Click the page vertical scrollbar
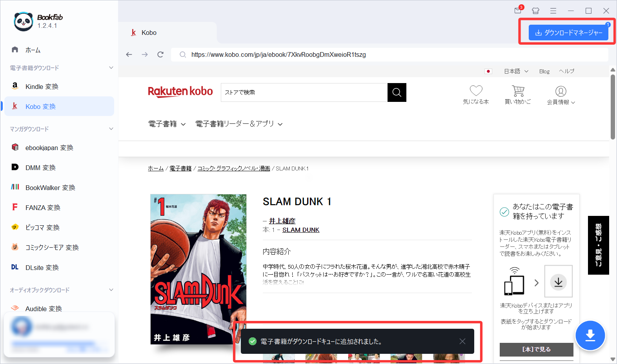 (613, 107)
